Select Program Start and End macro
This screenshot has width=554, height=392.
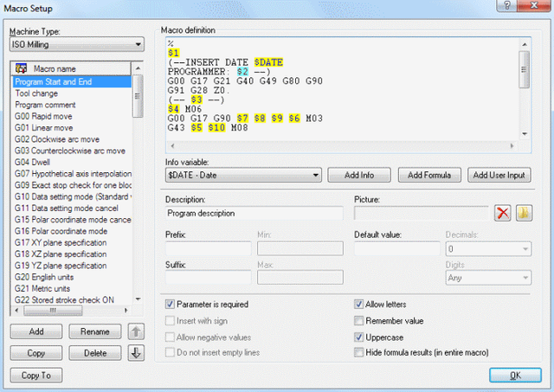(x=72, y=82)
